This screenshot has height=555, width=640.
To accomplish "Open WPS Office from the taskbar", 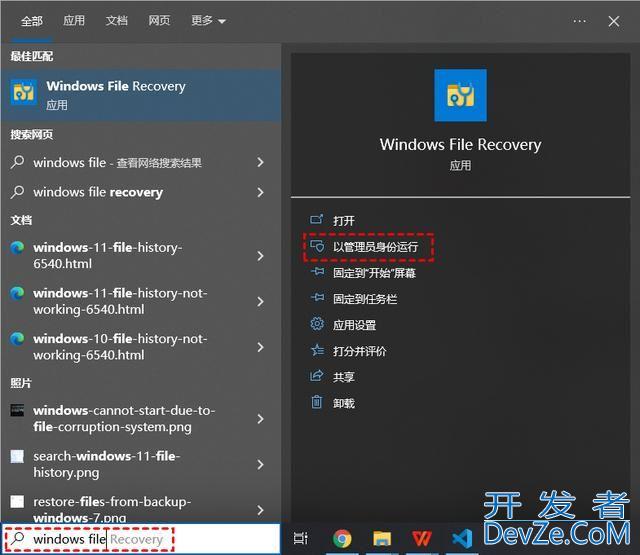I will 422,539.
